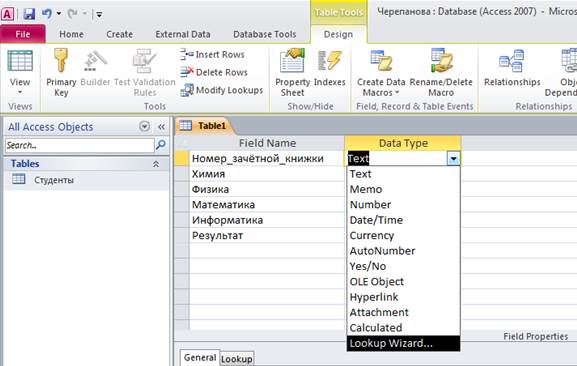This screenshot has width=577, height=366.
Task: Delete Rows from the table design
Action: (214, 72)
